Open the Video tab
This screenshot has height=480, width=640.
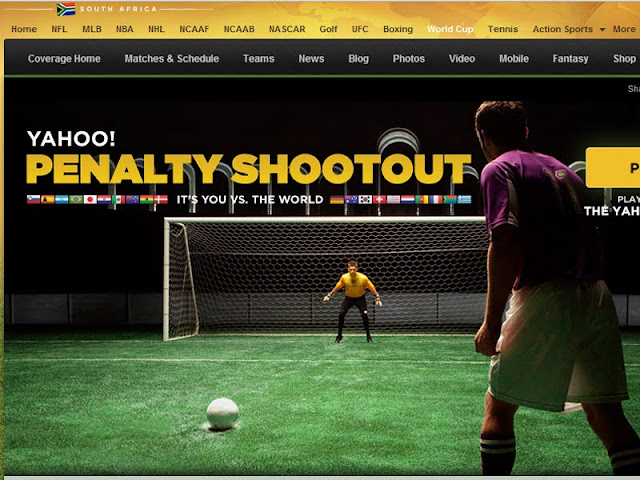462,59
